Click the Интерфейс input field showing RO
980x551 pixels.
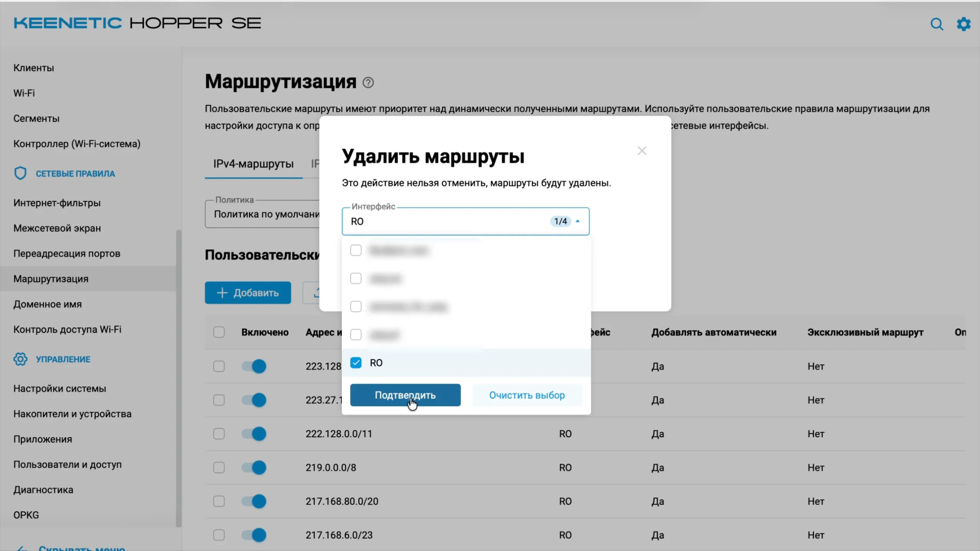click(465, 221)
